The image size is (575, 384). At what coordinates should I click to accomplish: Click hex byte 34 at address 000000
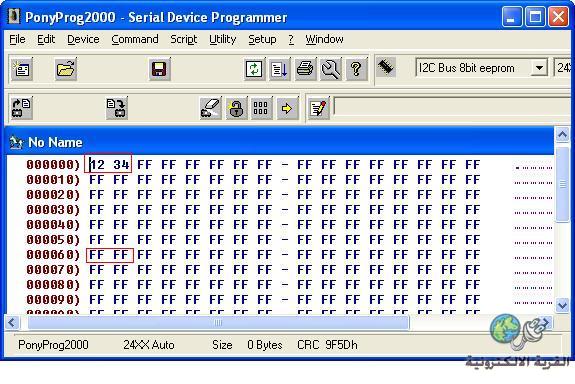[x=121, y=165]
